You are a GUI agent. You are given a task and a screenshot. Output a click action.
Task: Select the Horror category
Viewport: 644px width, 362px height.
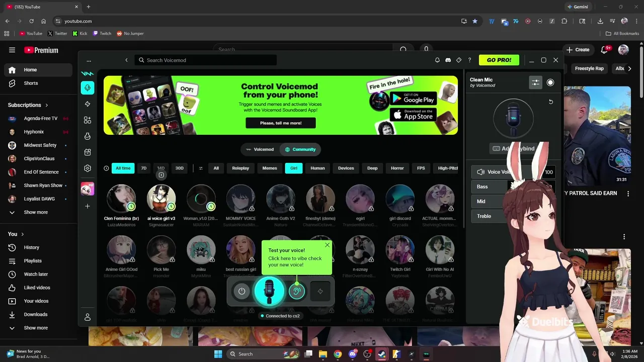[397, 168]
